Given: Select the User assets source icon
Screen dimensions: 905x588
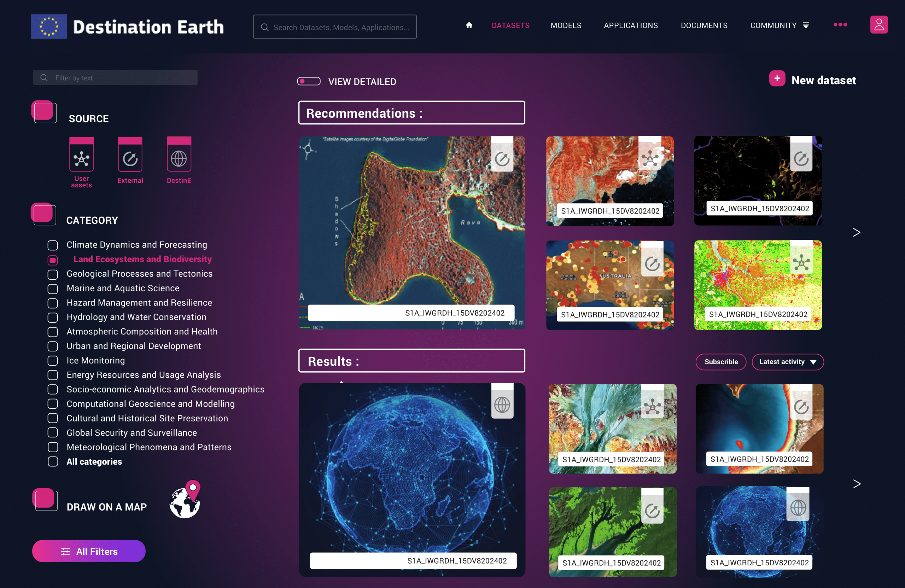Looking at the screenshot, I should [81, 157].
